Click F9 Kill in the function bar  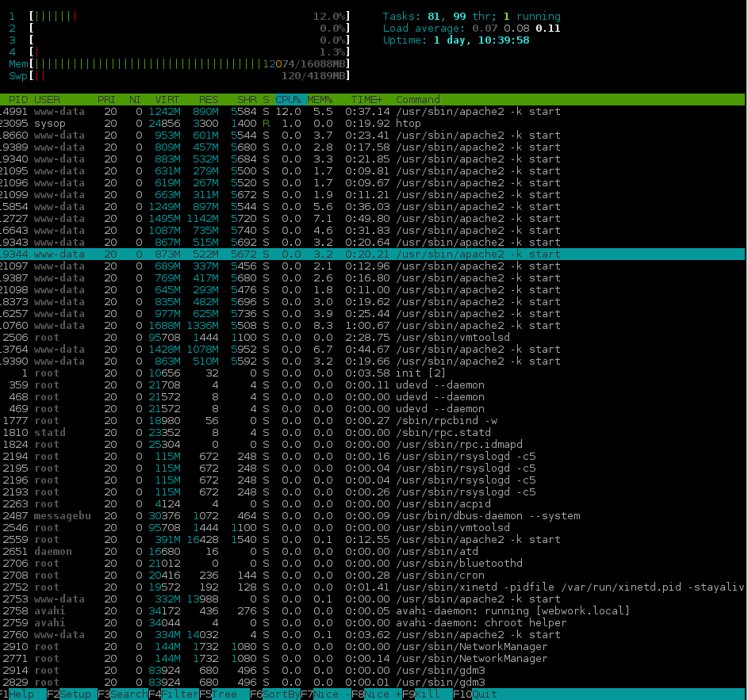tap(428, 694)
